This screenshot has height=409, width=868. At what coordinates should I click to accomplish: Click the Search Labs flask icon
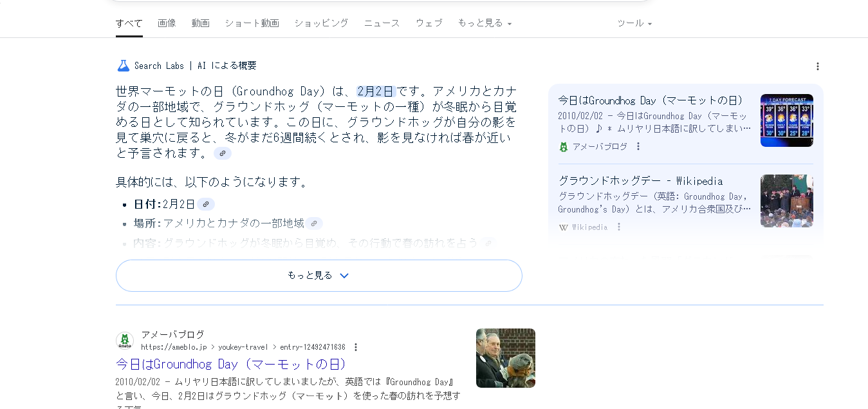coord(124,66)
